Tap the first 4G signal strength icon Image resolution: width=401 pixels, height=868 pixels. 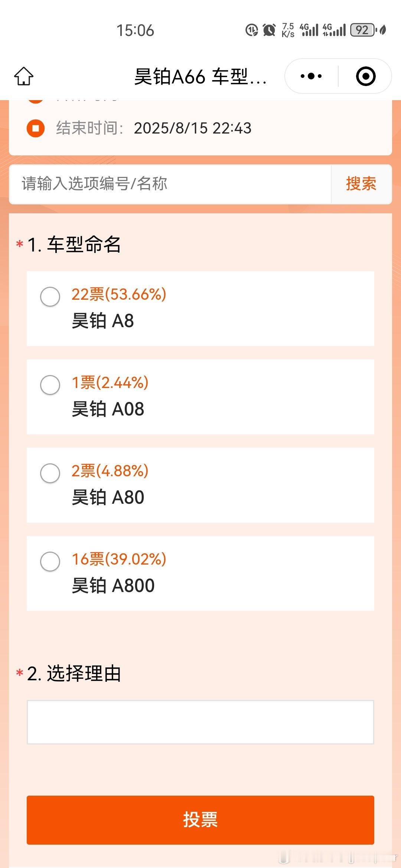click(x=309, y=30)
